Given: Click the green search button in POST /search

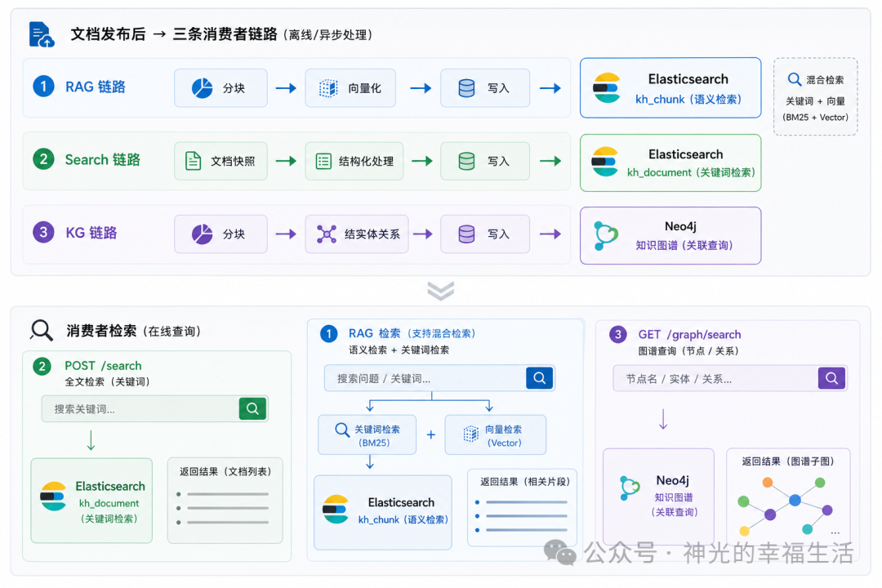Looking at the screenshot, I should coord(252,408).
